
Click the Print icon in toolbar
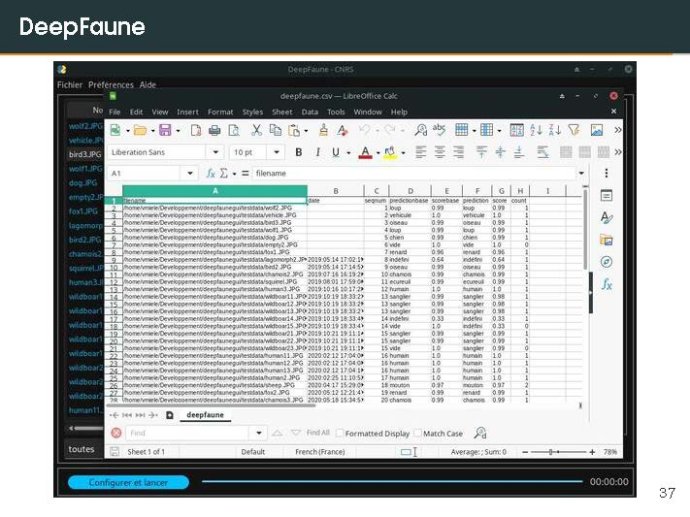pos(215,130)
